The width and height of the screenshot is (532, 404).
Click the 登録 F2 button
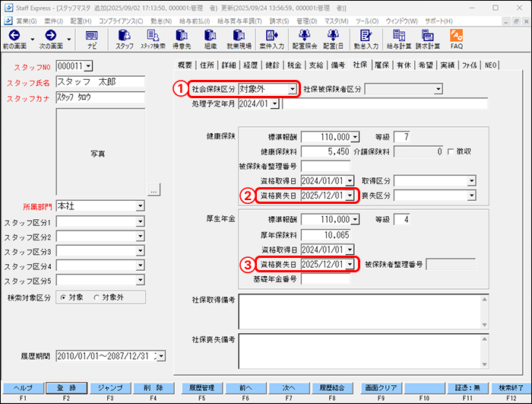(67, 388)
